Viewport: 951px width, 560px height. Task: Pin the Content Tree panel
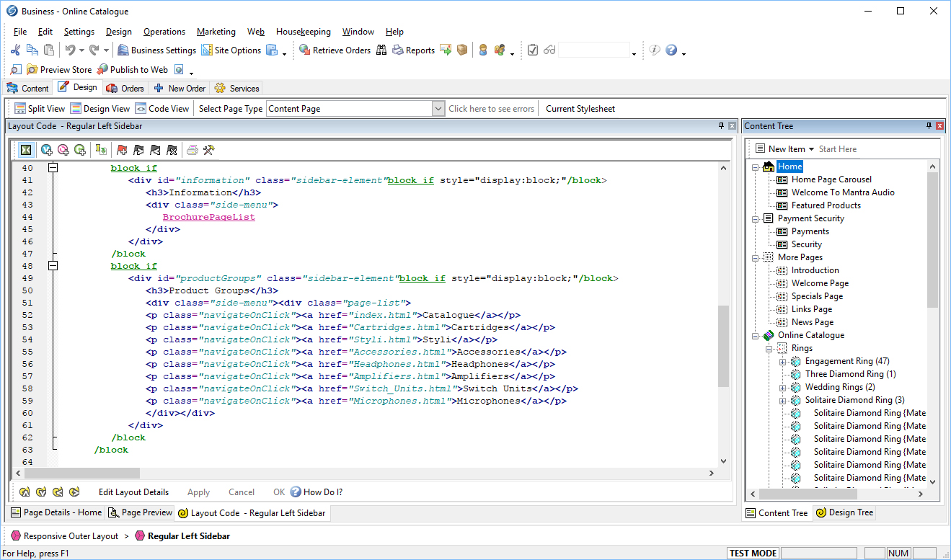pyautogui.click(x=929, y=125)
